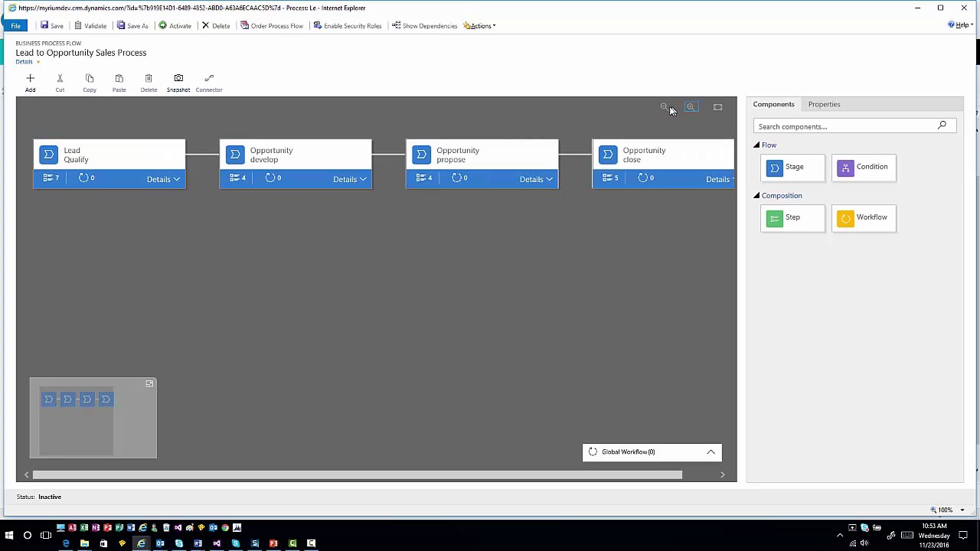The height and width of the screenshot is (551, 980).
Task: Click the Opportunity develop stage icon
Action: click(x=235, y=155)
